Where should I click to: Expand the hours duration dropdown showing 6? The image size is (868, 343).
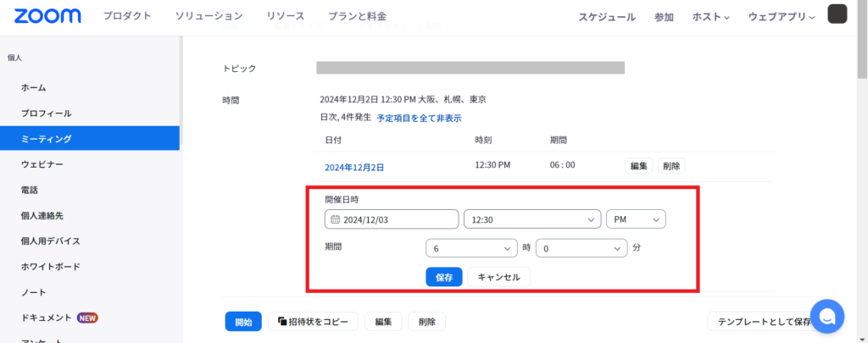470,249
